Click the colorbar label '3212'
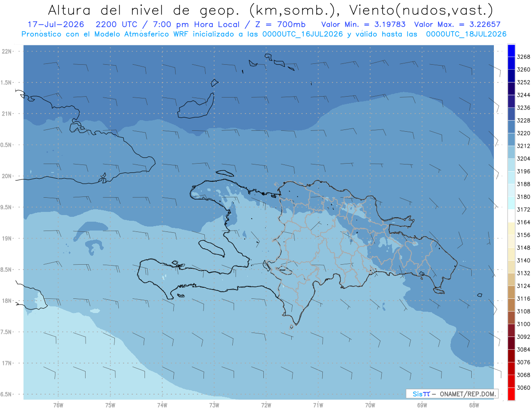Image resolution: width=532 pixels, height=411 pixels. pos(523,146)
